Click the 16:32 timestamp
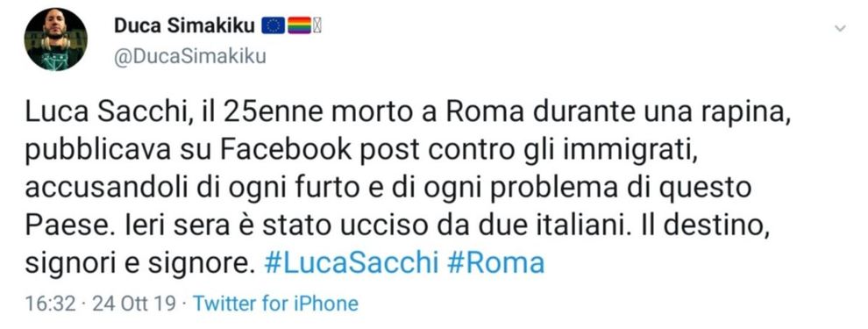Viewport: 868px width, 329px height. pyautogui.click(x=50, y=304)
